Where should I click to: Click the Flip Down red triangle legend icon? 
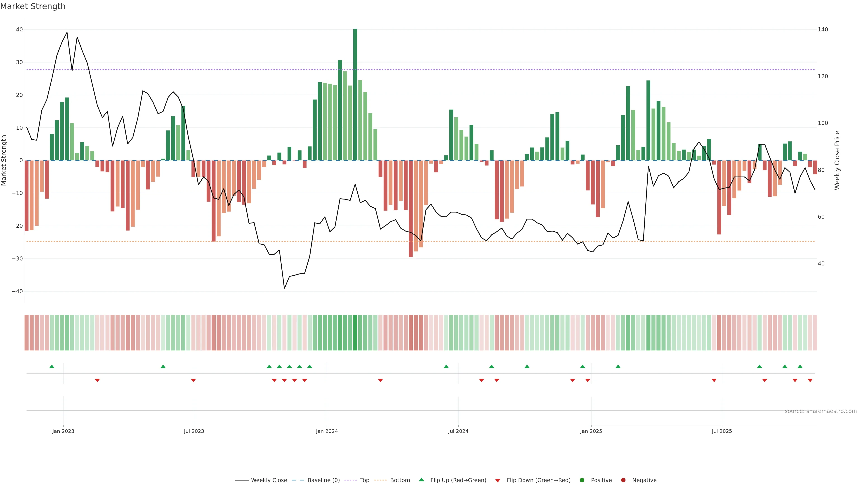point(498,481)
